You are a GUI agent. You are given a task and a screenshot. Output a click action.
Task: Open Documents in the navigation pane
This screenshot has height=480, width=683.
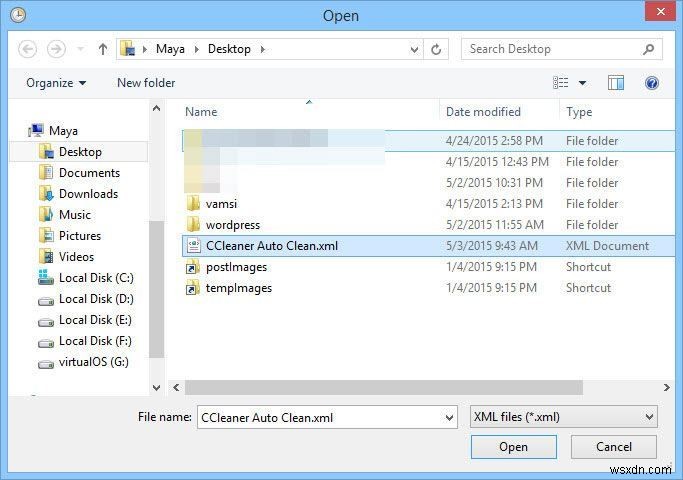pos(89,172)
